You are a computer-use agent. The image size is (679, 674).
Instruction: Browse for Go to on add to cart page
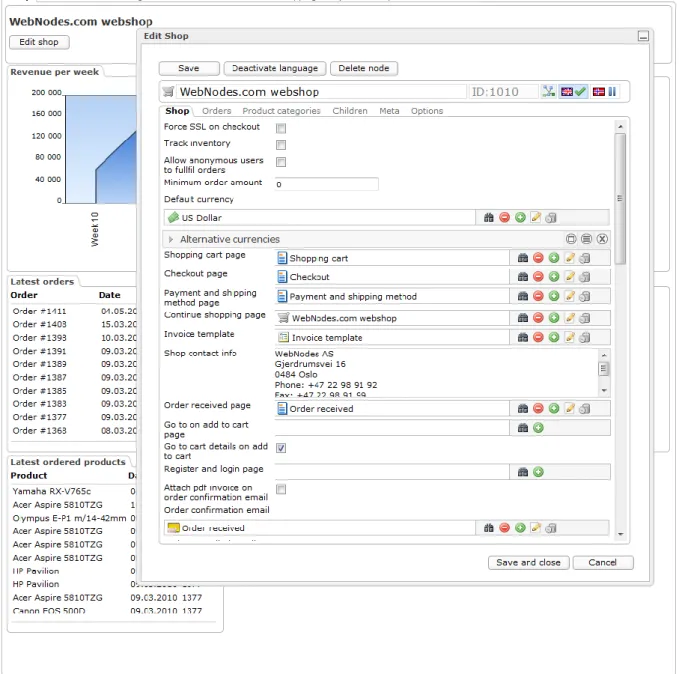pos(523,428)
